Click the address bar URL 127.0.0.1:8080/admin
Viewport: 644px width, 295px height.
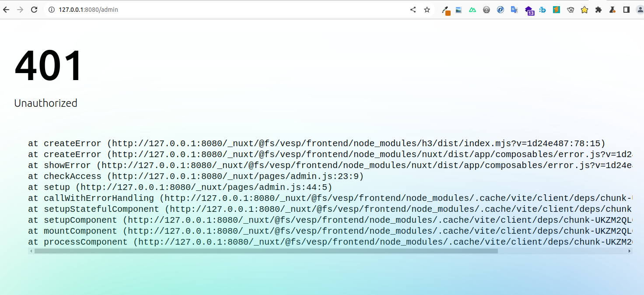coord(88,10)
